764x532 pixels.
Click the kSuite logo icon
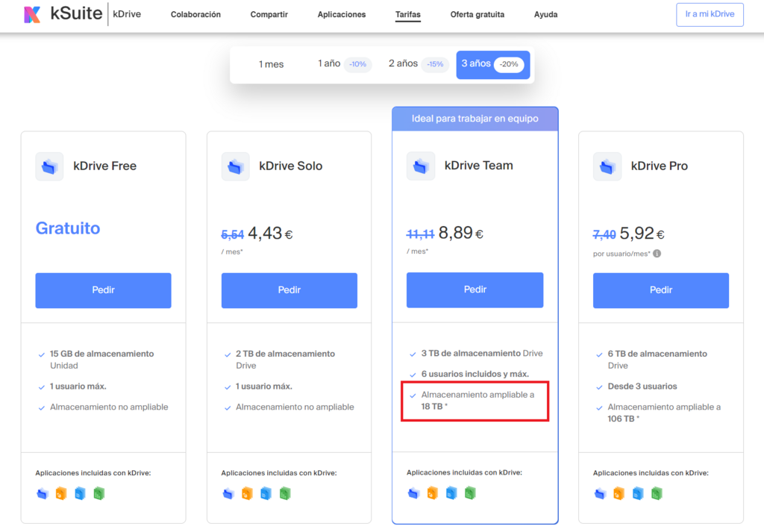tap(32, 14)
